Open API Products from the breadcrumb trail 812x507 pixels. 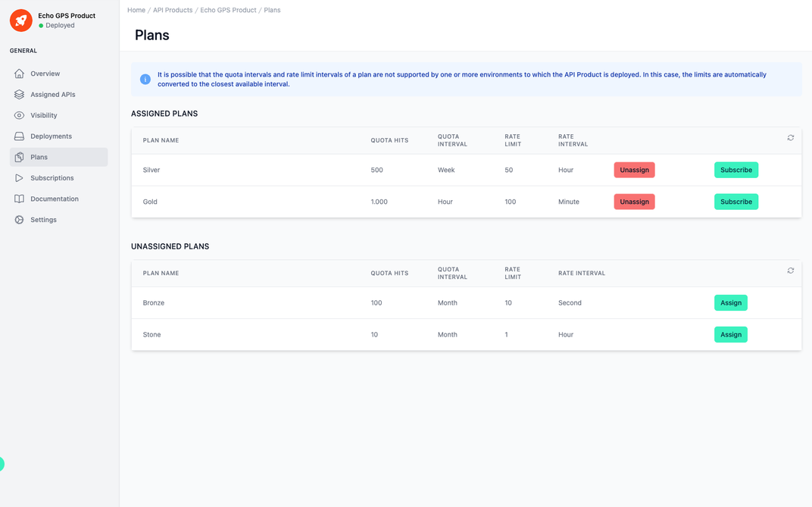point(173,10)
